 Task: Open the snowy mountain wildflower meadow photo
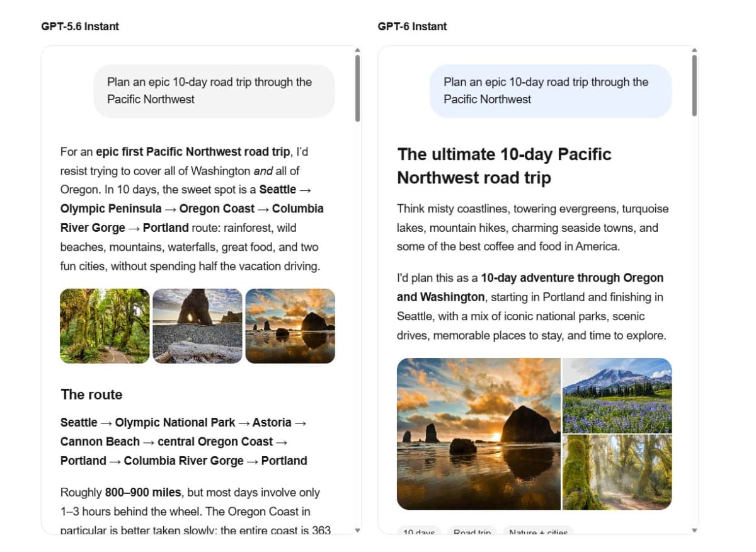(x=617, y=395)
